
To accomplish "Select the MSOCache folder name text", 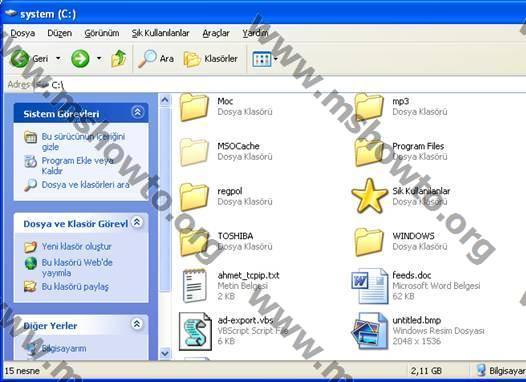I will tap(238, 146).
